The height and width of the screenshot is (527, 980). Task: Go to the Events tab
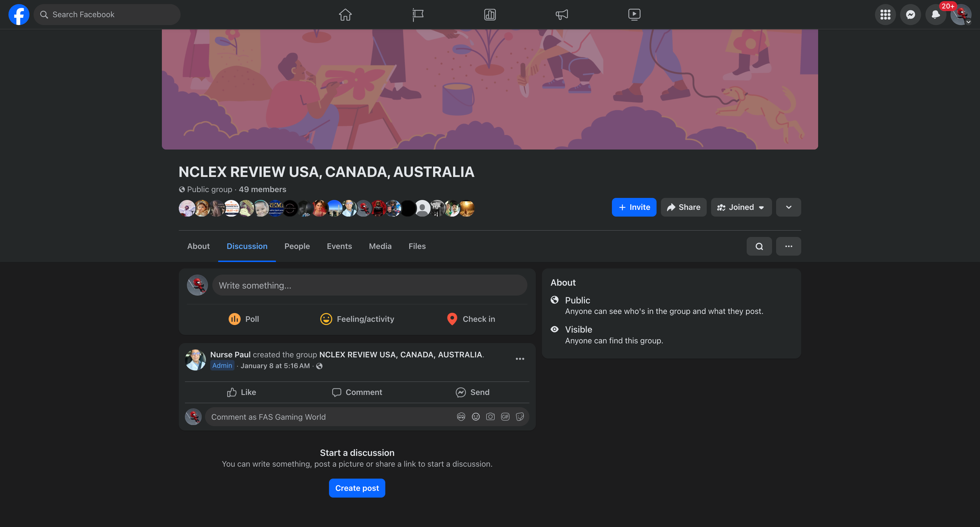pos(339,246)
